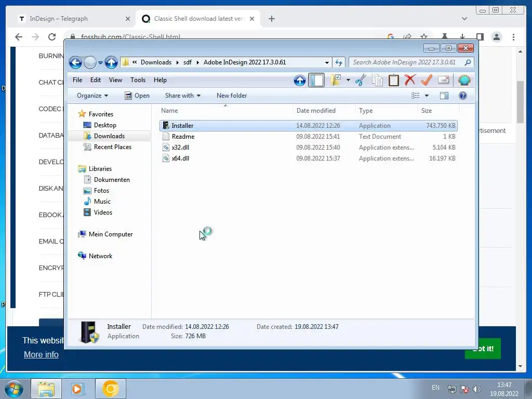
Task: Open the Edit menu
Action: 96,80
